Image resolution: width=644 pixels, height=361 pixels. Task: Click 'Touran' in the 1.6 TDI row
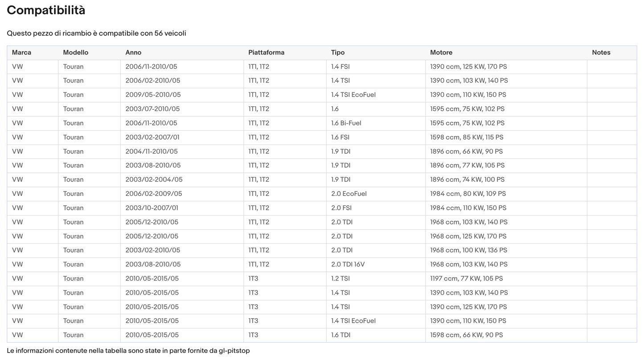tap(73, 335)
